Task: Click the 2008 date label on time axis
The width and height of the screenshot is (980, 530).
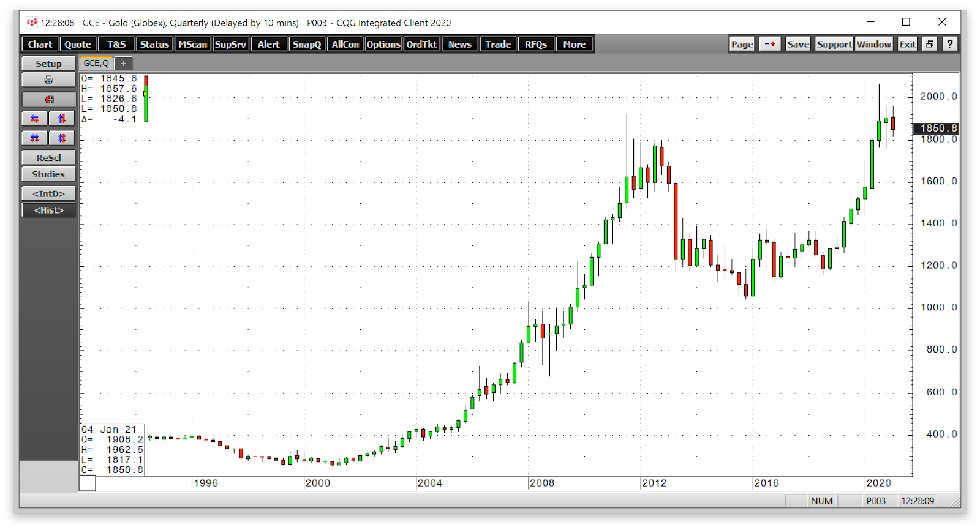Action: pos(542,483)
